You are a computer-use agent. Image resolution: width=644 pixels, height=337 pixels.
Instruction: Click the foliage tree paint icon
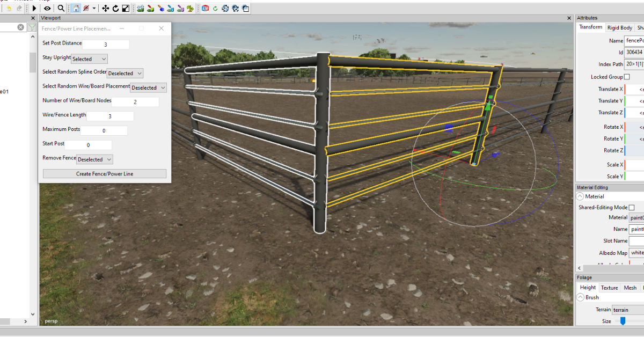190,9
